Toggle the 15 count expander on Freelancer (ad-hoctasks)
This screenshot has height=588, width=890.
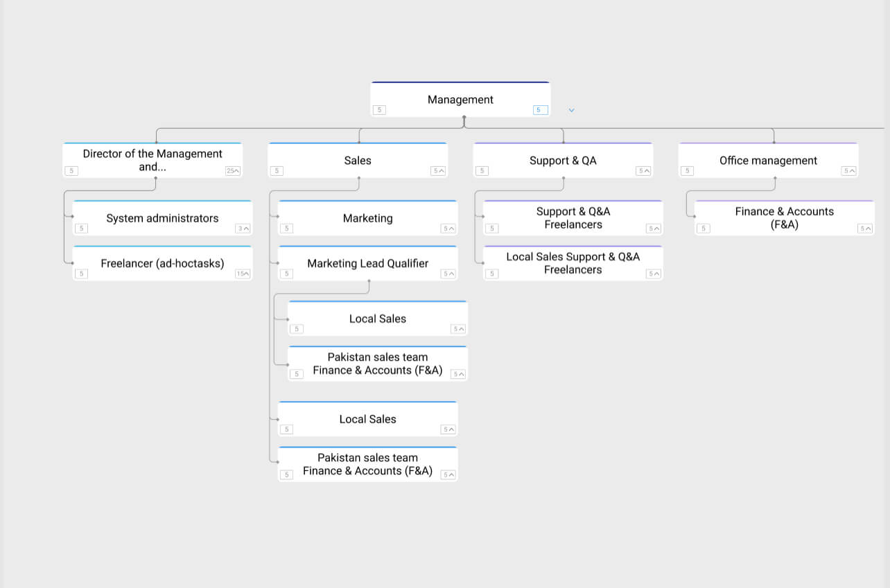point(243,274)
